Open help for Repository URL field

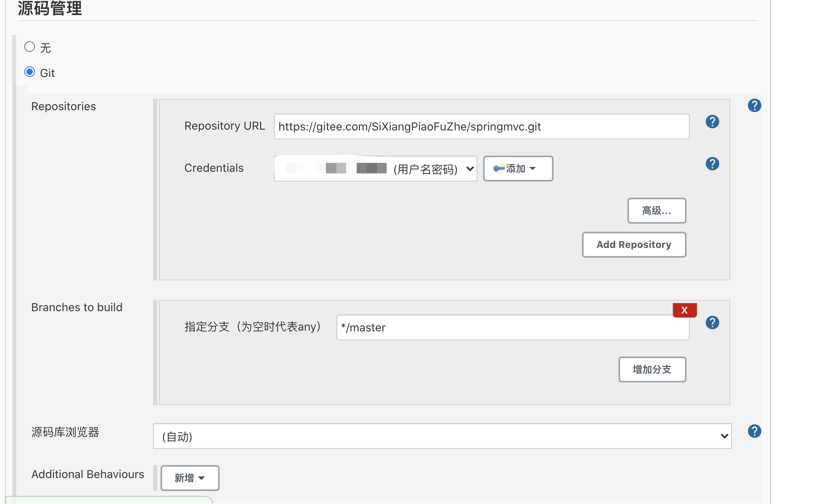[712, 122]
